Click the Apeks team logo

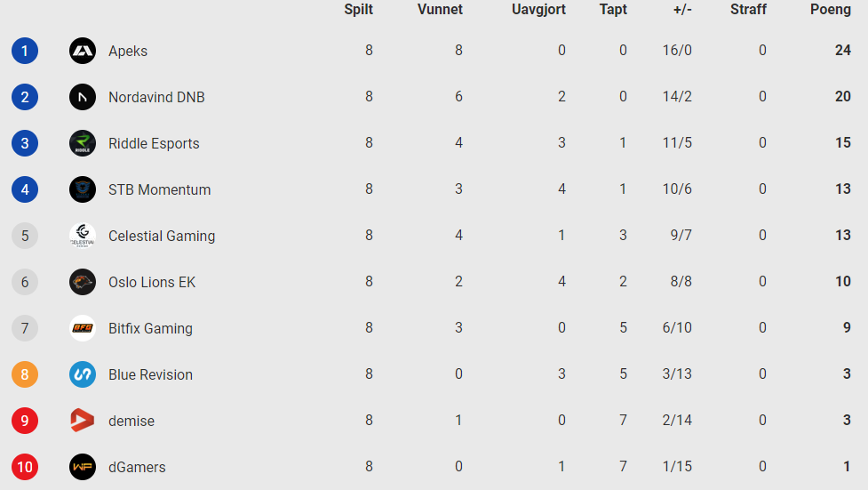pyautogui.click(x=83, y=51)
